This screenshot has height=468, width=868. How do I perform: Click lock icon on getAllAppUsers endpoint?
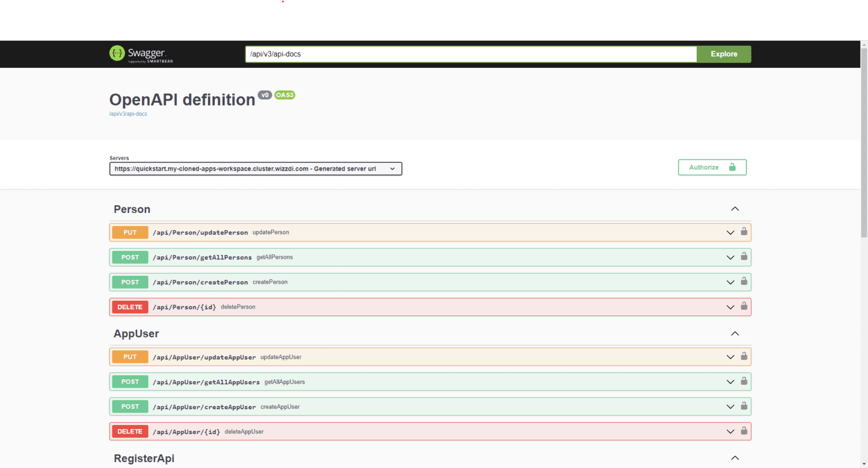[x=744, y=382]
